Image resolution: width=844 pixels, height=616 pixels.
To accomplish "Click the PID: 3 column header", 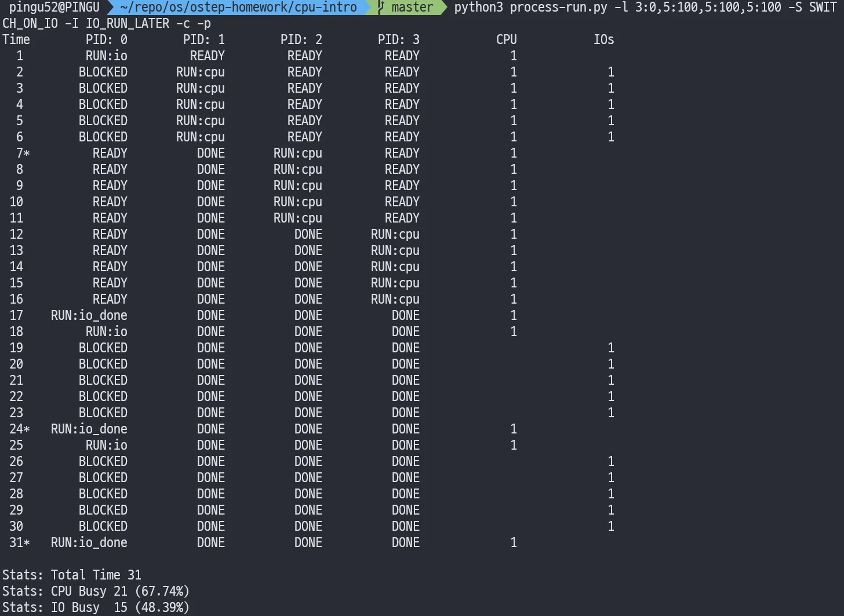I will coord(399,39).
